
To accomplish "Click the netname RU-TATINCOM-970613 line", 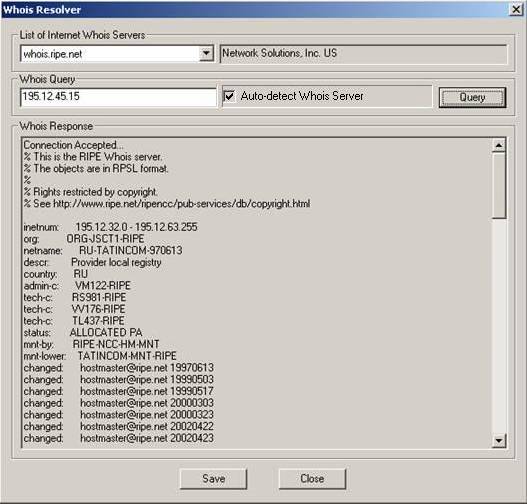I will [x=103, y=251].
